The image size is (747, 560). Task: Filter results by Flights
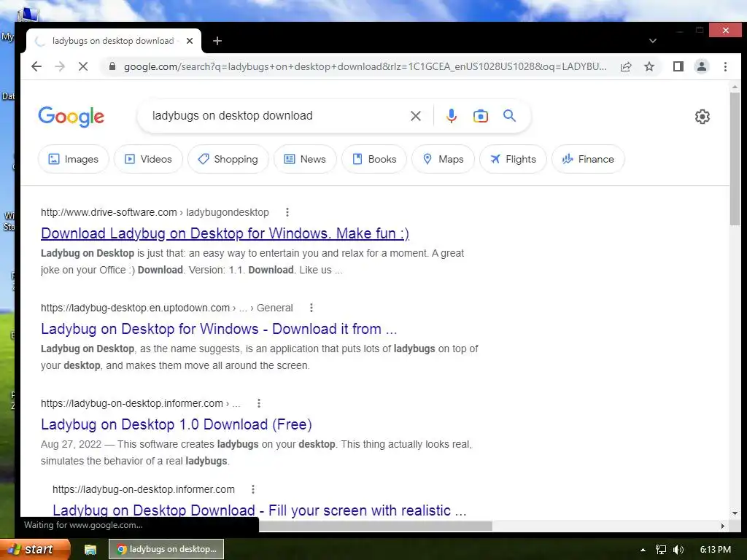pyautogui.click(x=513, y=159)
